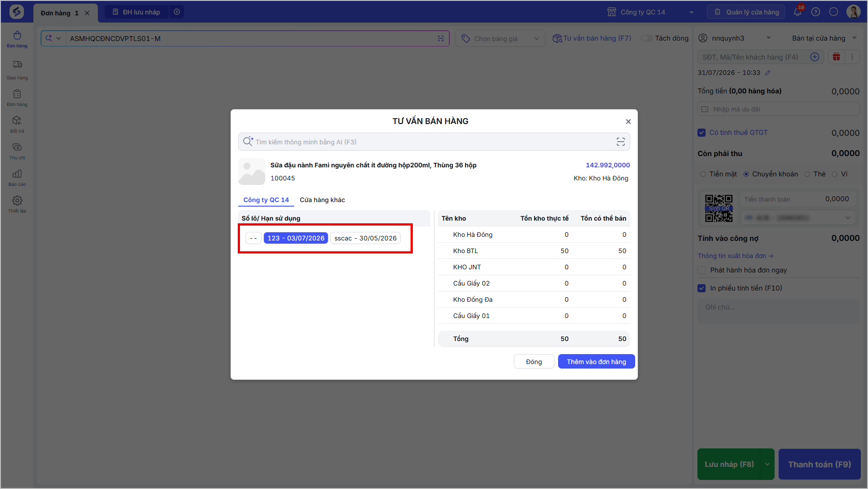Click the barcode scan icon in dialog search
This screenshot has width=868, height=489.
621,142
